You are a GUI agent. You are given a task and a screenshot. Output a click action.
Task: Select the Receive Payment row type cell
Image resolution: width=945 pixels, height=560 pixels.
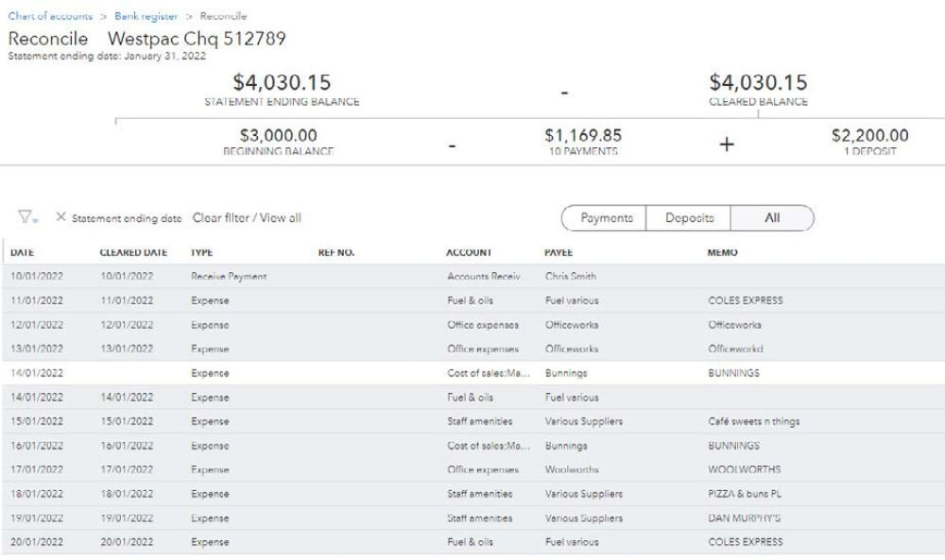229,277
